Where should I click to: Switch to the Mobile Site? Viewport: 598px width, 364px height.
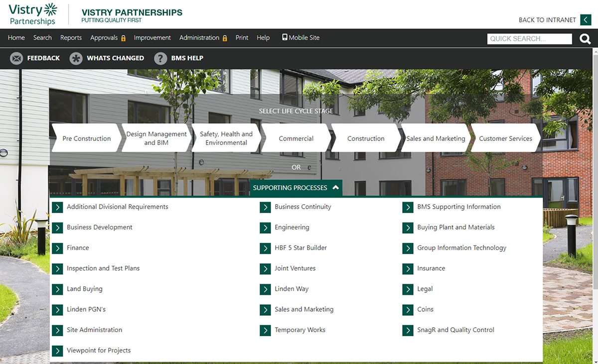click(301, 38)
